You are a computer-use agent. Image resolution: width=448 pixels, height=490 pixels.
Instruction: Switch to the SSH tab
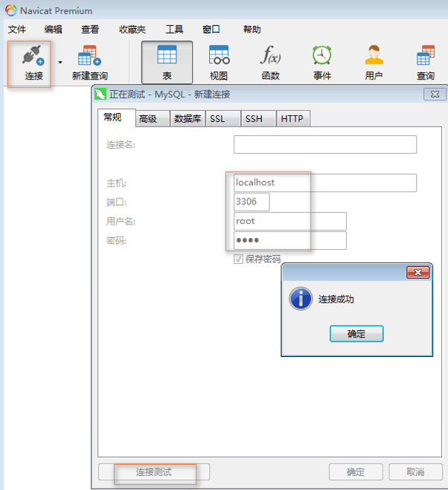point(259,119)
